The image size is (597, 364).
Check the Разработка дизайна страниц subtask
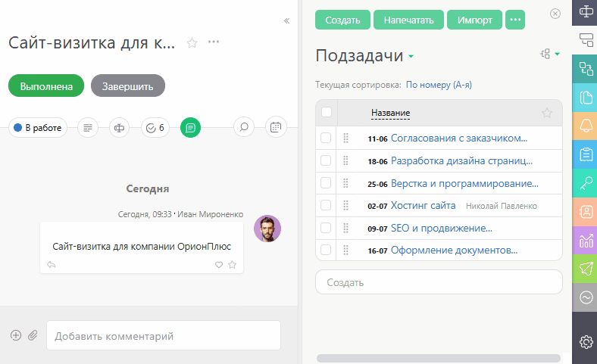326,160
